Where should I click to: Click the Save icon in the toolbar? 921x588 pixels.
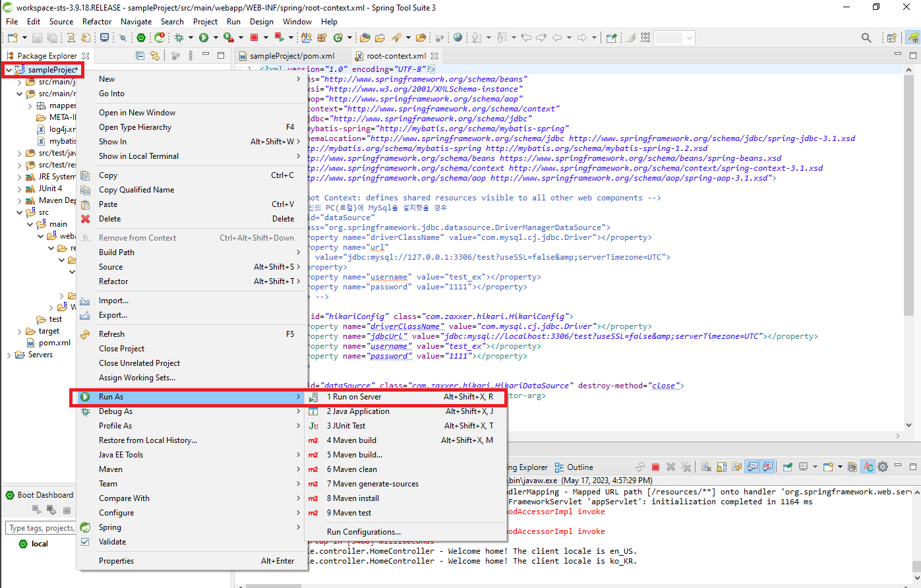(37, 38)
